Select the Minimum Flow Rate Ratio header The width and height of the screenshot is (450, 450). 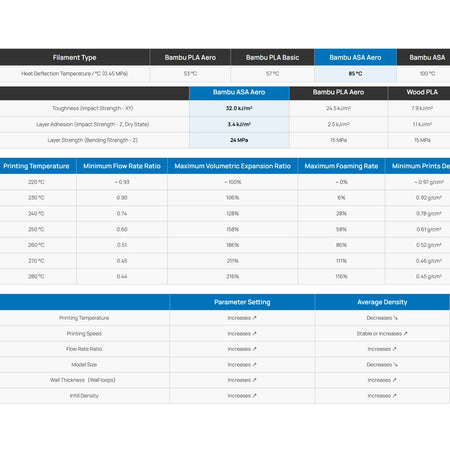[122, 166]
